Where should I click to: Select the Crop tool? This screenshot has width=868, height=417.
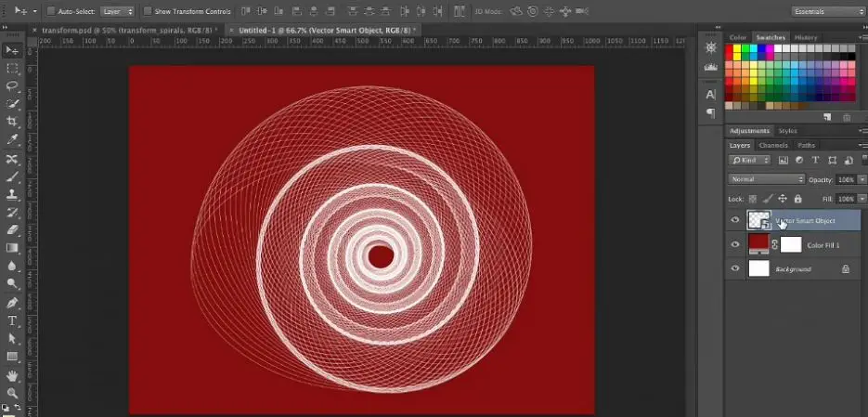12,121
